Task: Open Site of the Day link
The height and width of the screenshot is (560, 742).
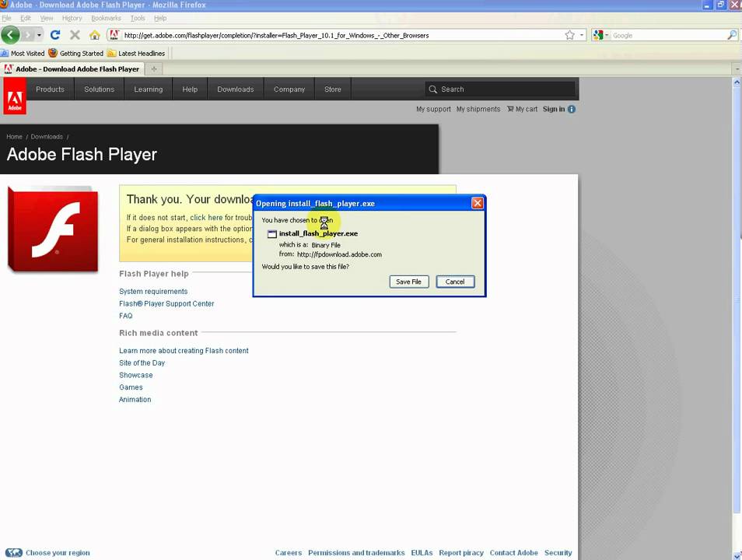Action: [142, 362]
